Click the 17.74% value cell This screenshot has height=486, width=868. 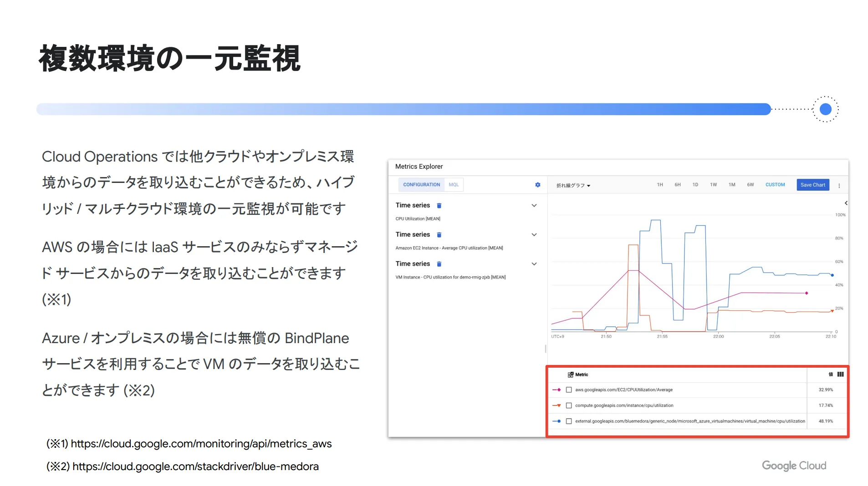click(x=825, y=405)
